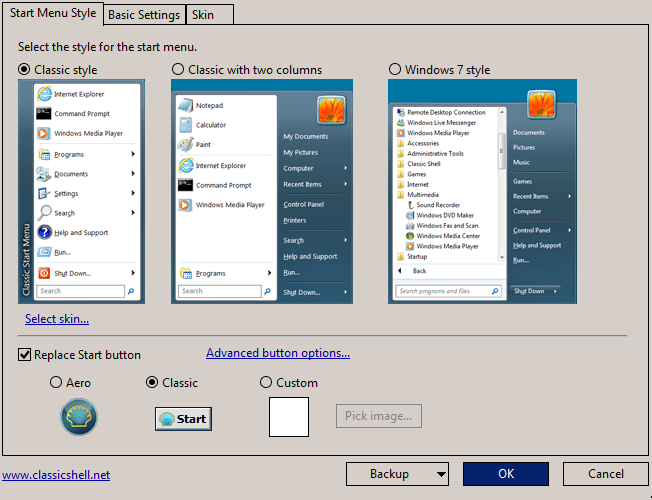Pick the Classic start button radio option

(152, 382)
